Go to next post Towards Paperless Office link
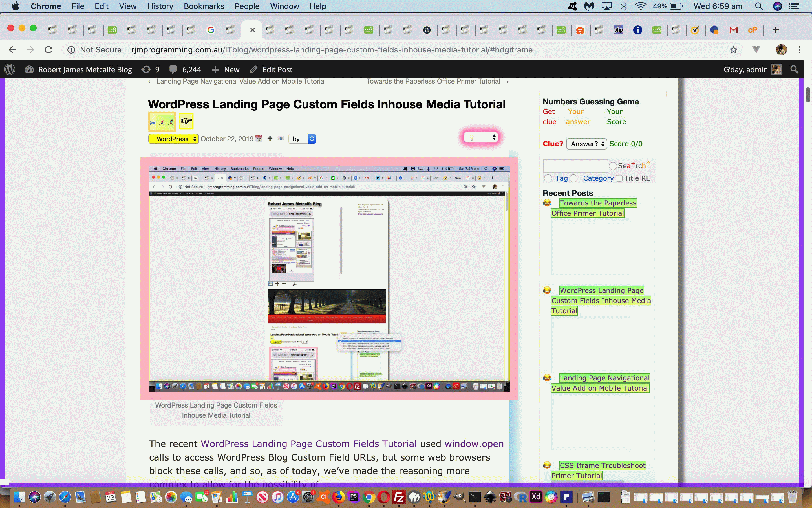The width and height of the screenshot is (812, 508). point(438,81)
